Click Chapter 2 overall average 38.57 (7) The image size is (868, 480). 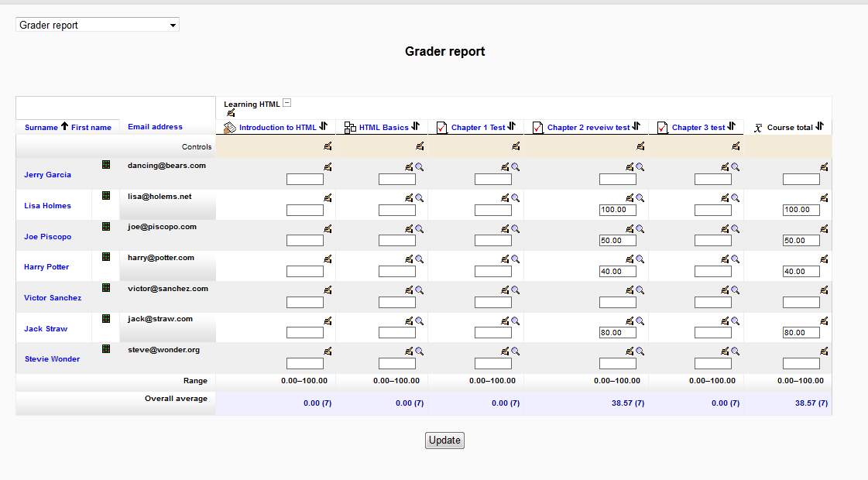(x=628, y=403)
